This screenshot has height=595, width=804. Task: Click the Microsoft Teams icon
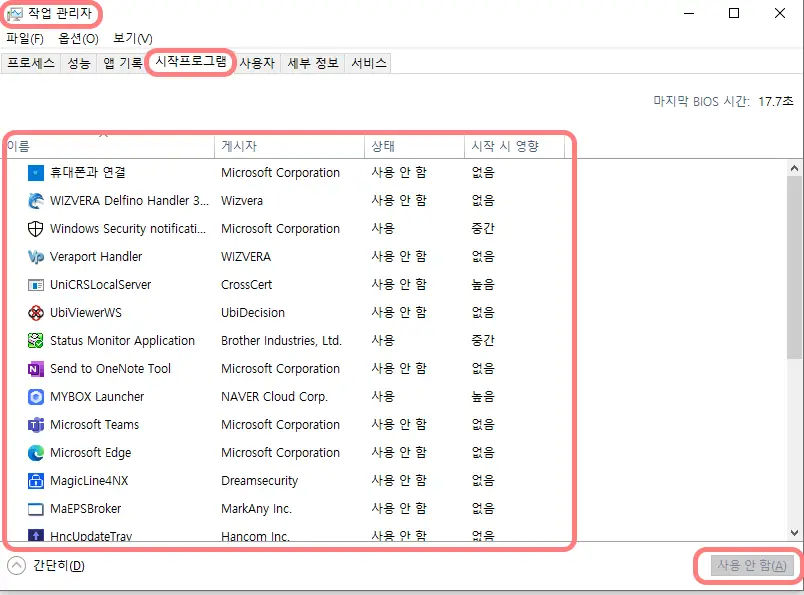35,425
